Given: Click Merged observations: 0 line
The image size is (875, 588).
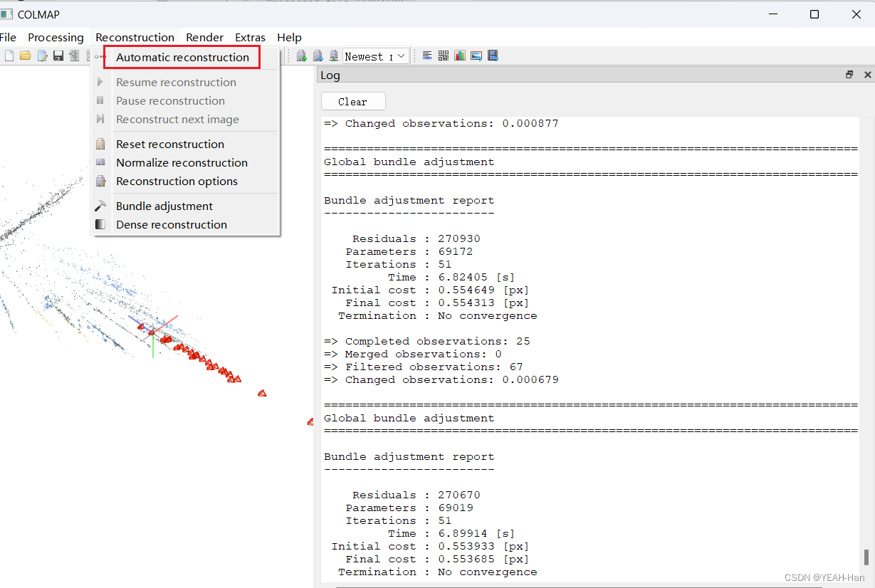Looking at the screenshot, I should coord(413,354).
